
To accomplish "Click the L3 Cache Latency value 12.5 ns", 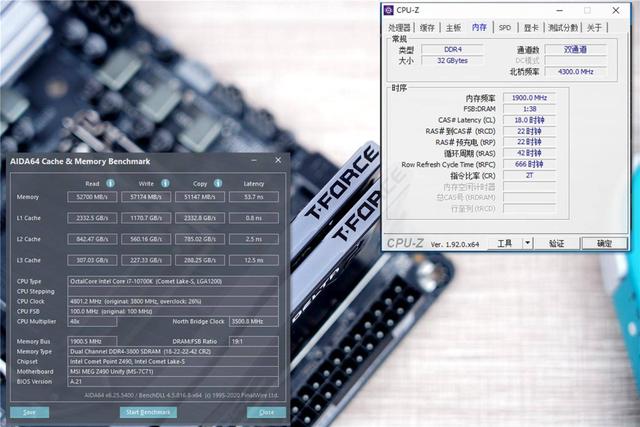I will click(x=254, y=260).
